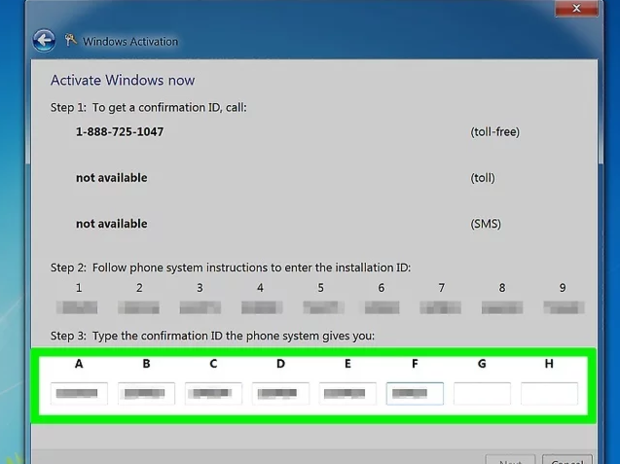Click the Step 2 instruction text

pyautogui.click(x=231, y=268)
